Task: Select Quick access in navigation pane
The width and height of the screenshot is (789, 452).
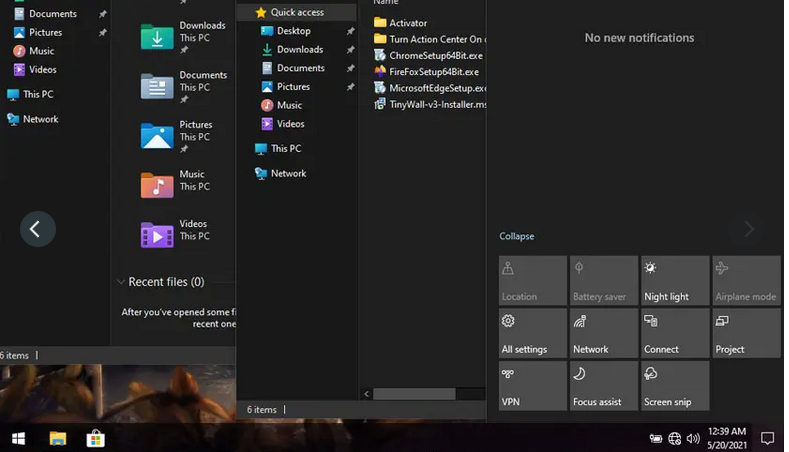Action: [x=297, y=12]
